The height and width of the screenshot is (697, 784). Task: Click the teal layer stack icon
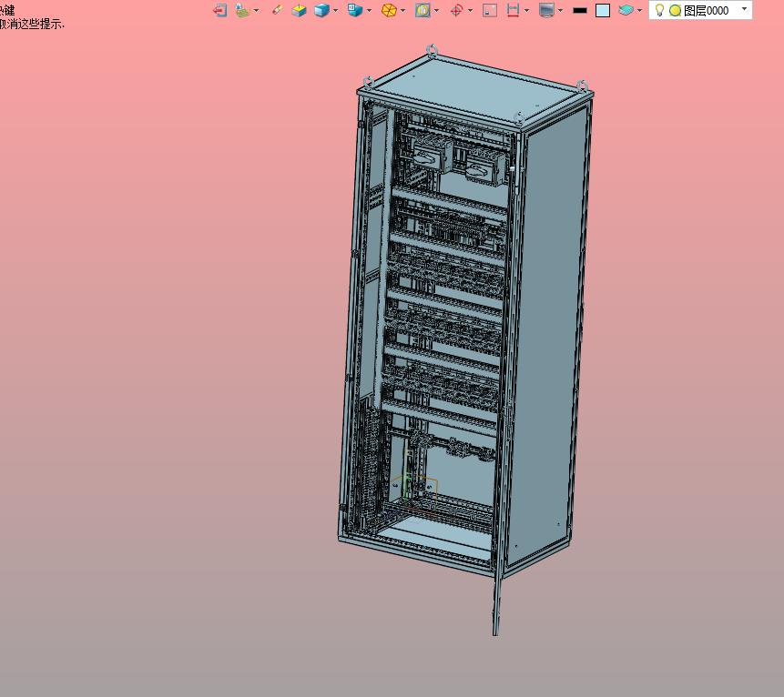tap(626, 10)
